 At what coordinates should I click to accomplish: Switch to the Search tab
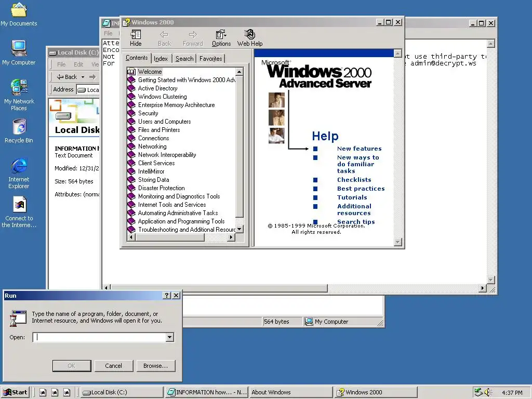pyautogui.click(x=184, y=59)
